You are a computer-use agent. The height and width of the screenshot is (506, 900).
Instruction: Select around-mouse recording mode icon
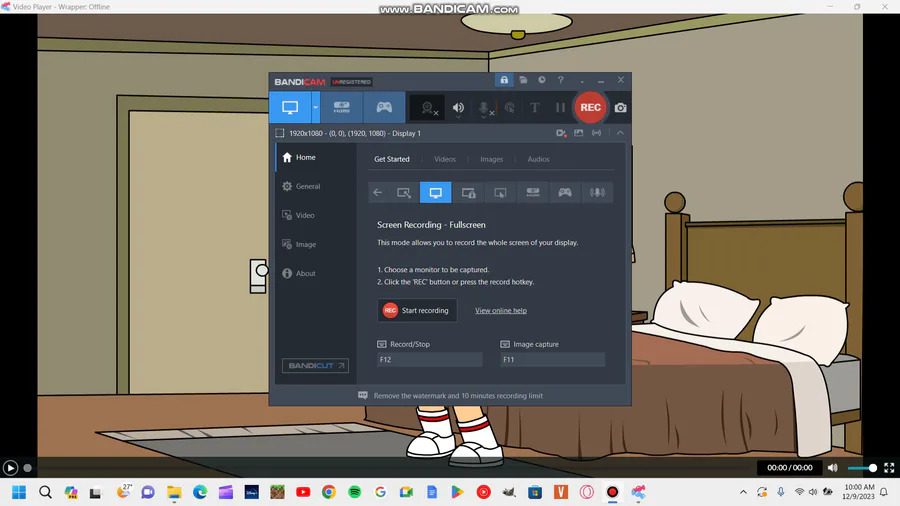tap(501, 193)
